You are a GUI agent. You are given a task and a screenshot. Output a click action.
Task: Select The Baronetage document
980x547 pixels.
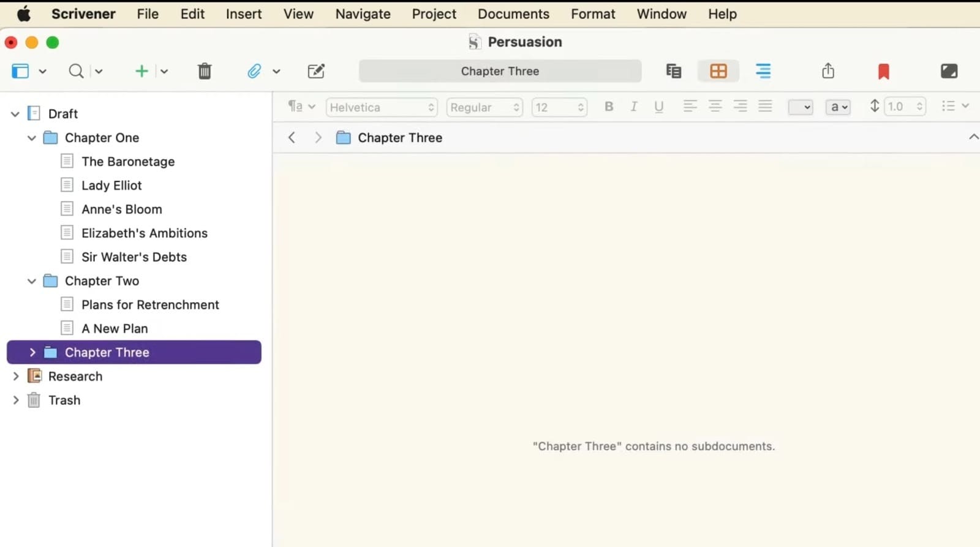pyautogui.click(x=128, y=162)
